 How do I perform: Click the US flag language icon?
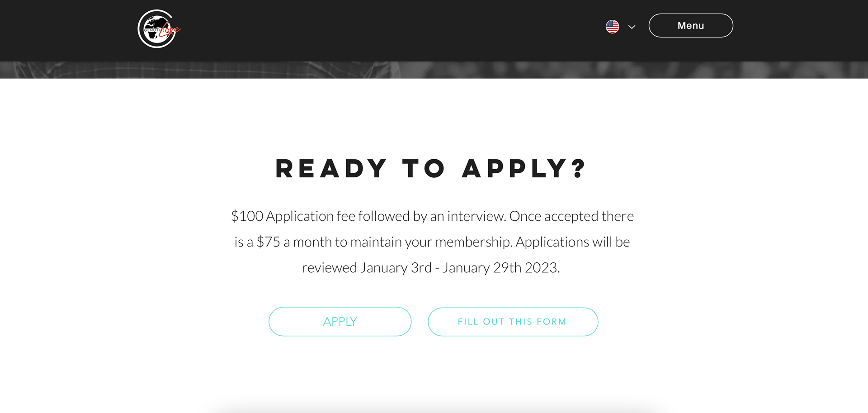pyautogui.click(x=612, y=27)
